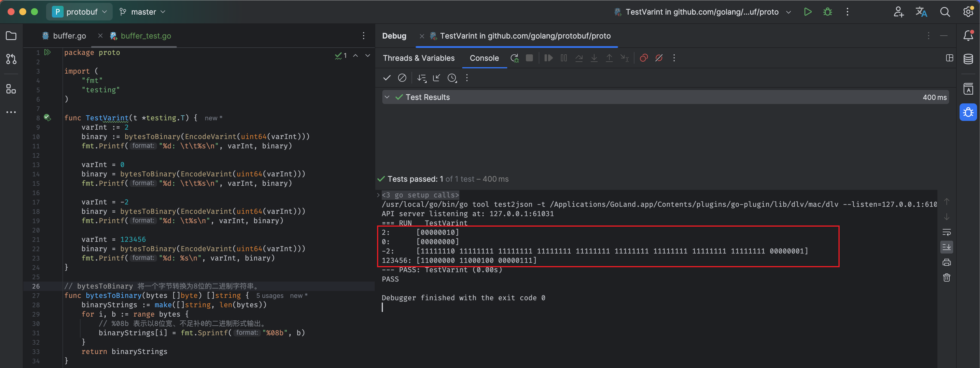Click the Rerun debug session icon

(514, 58)
